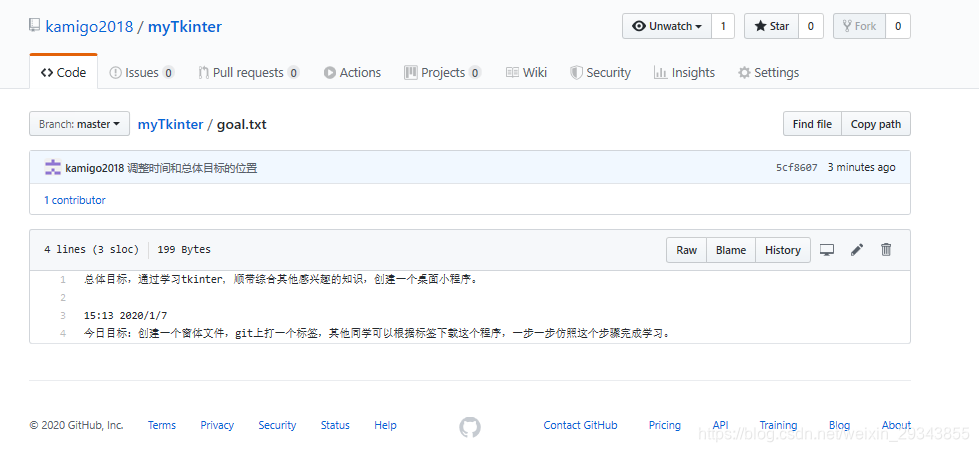Viewport: 979px width, 452px height.
Task: Select line number 3 of goal.txt
Action: (x=62, y=315)
